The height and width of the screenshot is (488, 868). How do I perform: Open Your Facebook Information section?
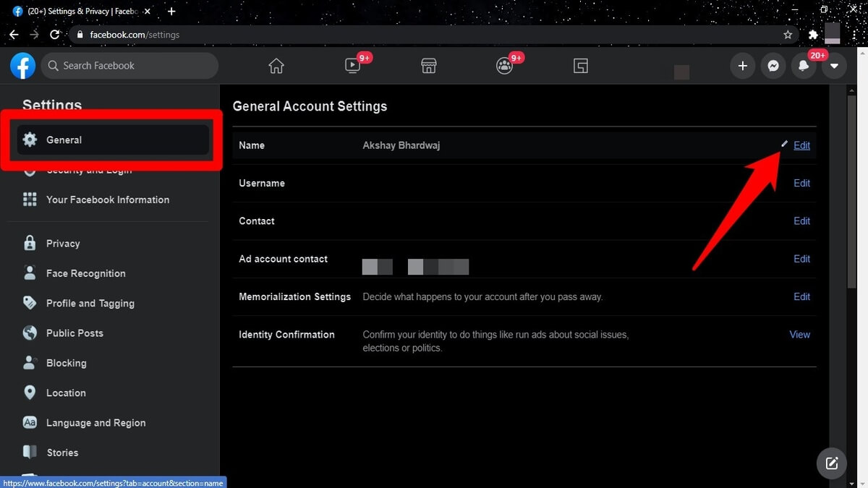click(x=107, y=200)
